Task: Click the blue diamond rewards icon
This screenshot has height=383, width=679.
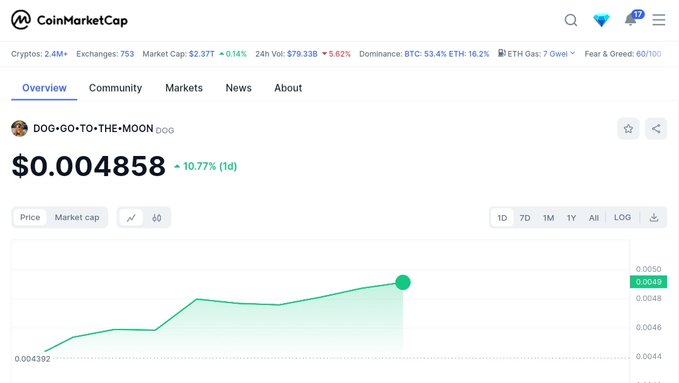Action: 601,20
